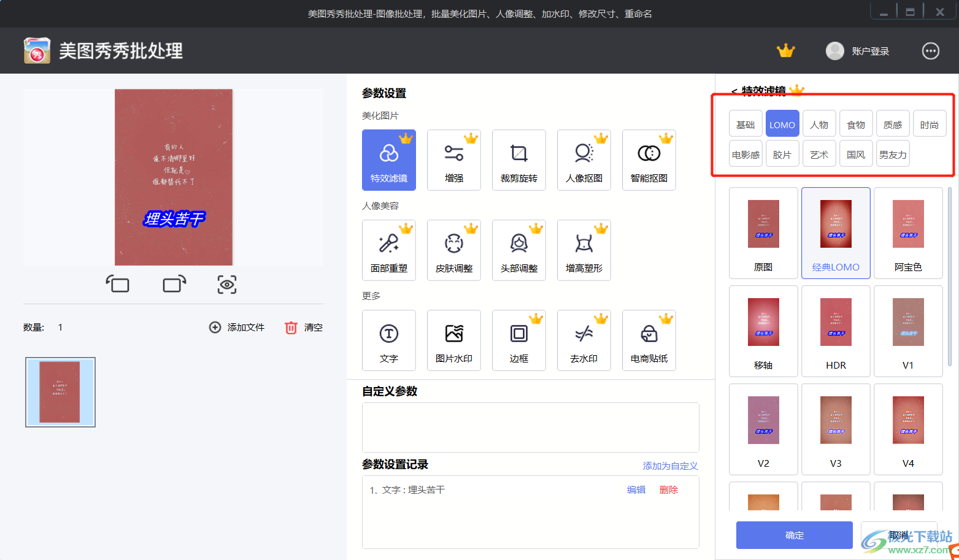Click 添加为自定义 link
This screenshot has height=560, width=959.
[671, 466]
